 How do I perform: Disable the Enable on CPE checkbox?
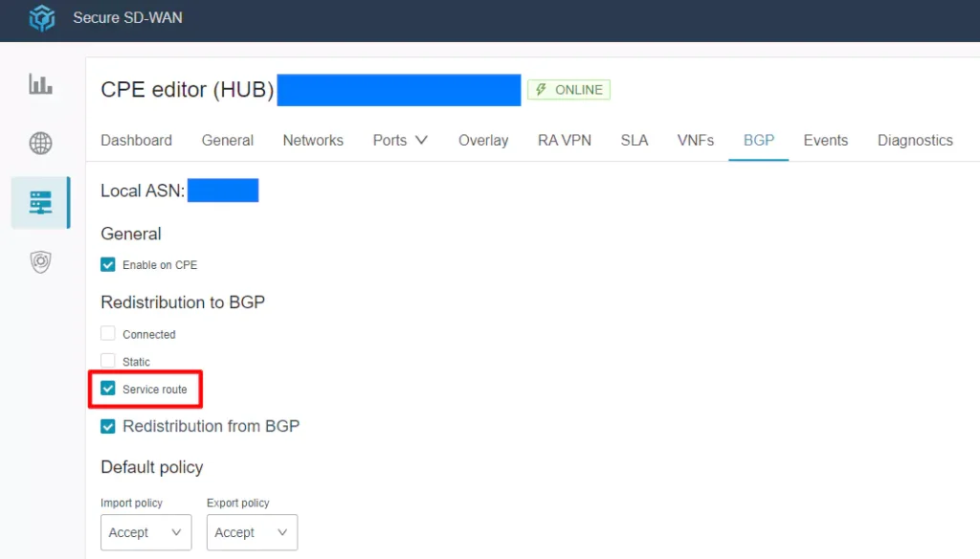(108, 264)
